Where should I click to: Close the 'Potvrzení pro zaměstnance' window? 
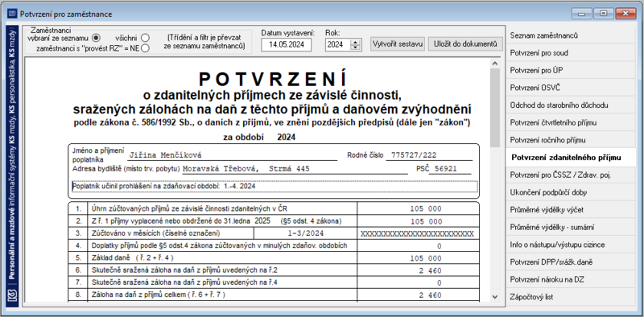click(625, 14)
